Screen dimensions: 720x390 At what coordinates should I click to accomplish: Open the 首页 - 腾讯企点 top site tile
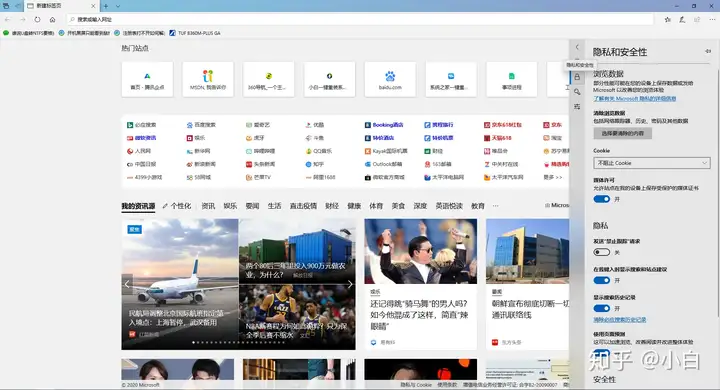point(147,79)
